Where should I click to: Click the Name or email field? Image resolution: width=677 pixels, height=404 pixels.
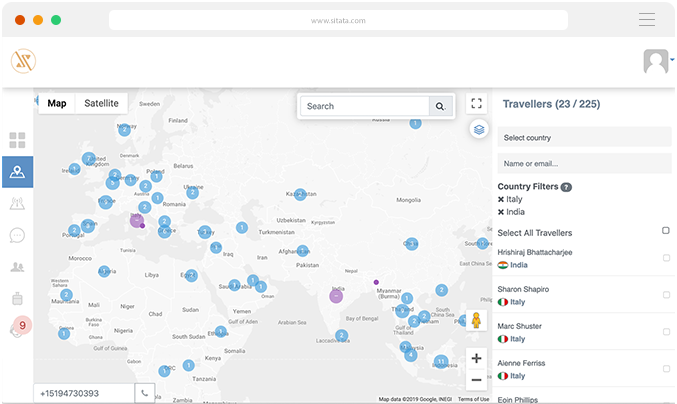585,163
